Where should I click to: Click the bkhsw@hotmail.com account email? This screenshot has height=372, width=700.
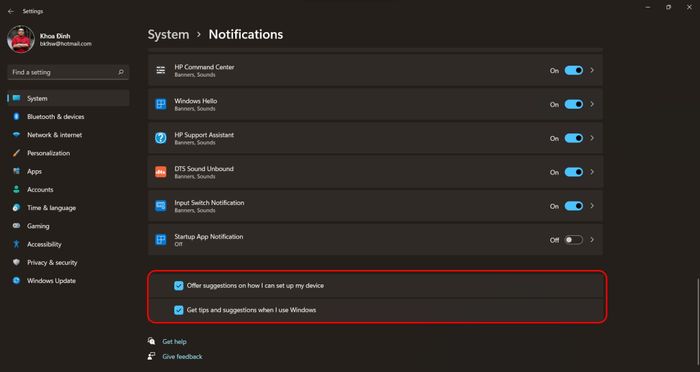pyautogui.click(x=66, y=44)
